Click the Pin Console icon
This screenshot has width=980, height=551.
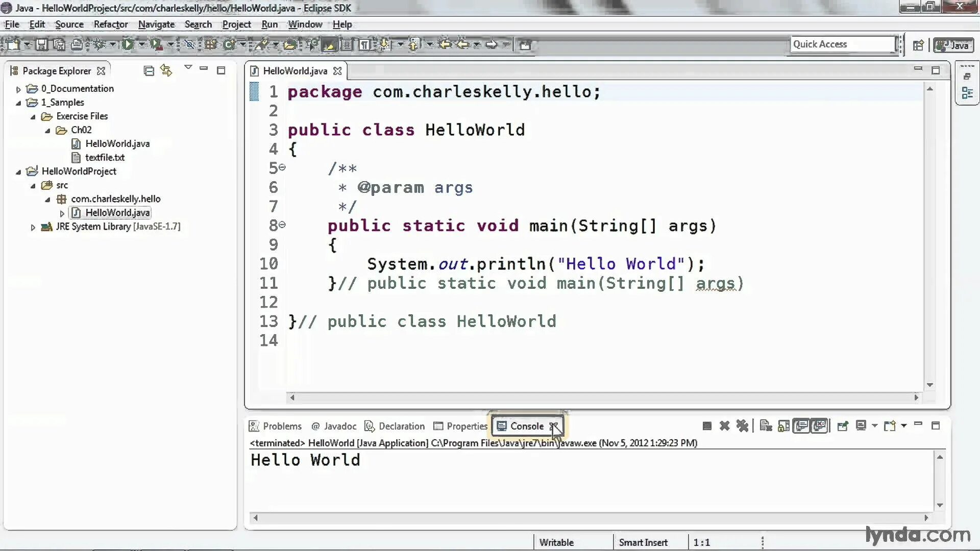pyautogui.click(x=843, y=426)
